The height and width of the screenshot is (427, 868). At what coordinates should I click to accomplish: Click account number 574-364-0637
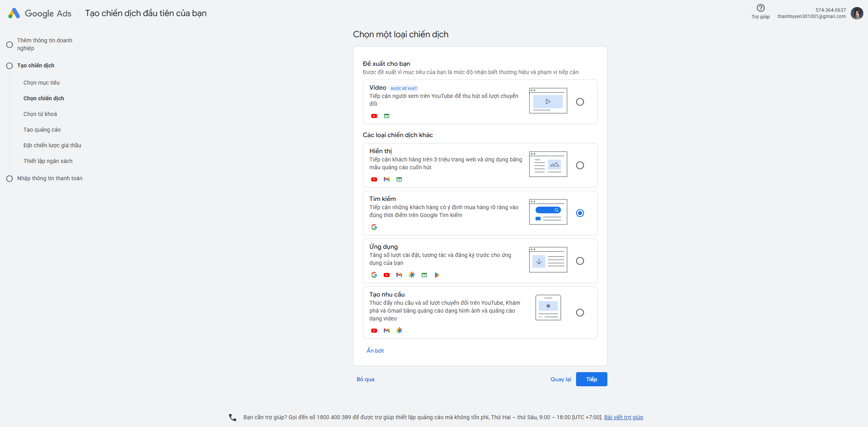click(x=831, y=10)
